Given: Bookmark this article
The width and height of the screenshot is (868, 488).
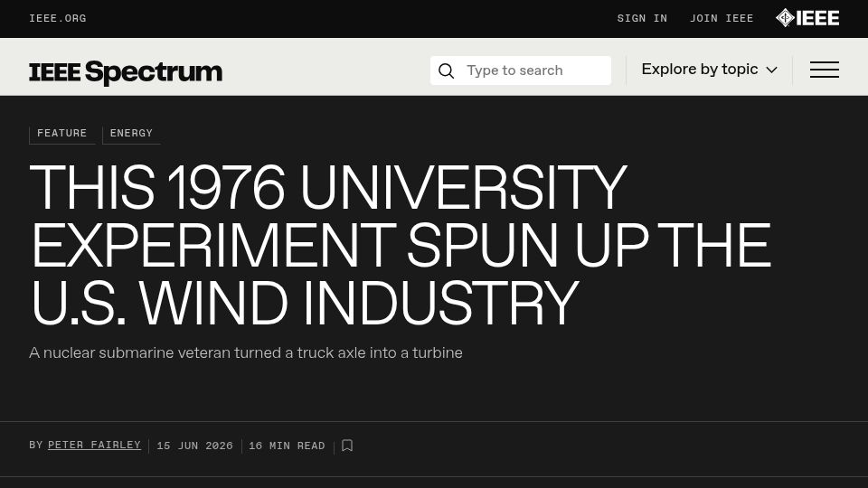Looking at the screenshot, I should pos(347,446).
